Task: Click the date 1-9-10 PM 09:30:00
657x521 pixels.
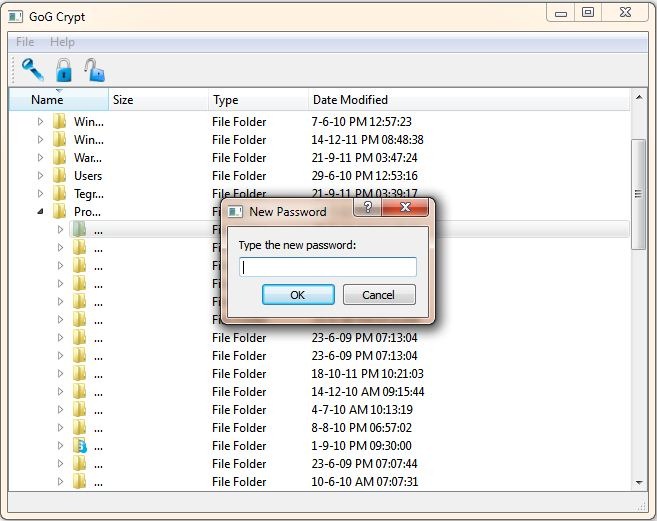Action: click(x=361, y=446)
